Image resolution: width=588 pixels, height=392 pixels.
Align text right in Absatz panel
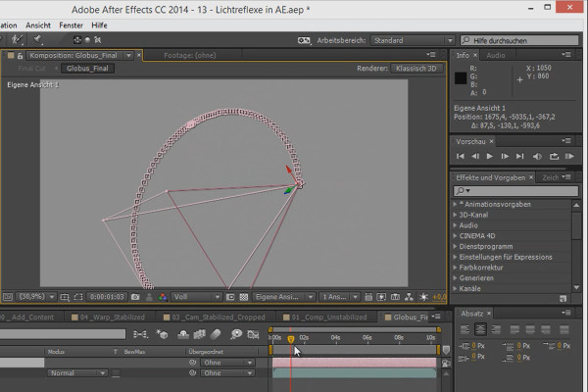tap(496, 329)
